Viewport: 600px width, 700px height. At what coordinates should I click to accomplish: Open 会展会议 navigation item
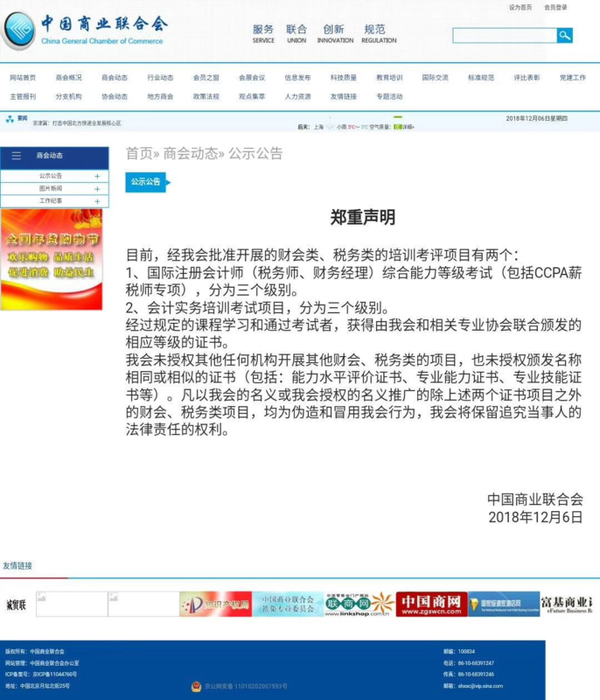pos(252,78)
